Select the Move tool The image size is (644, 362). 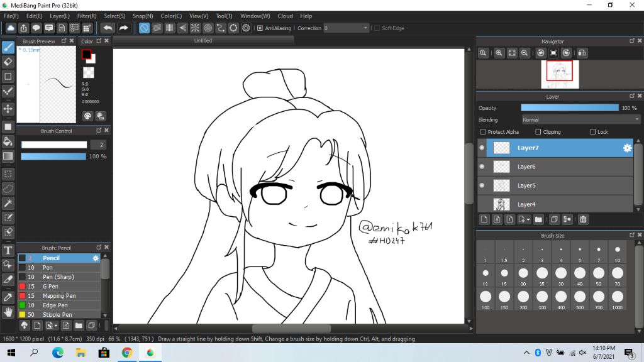pyautogui.click(x=8, y=109)
